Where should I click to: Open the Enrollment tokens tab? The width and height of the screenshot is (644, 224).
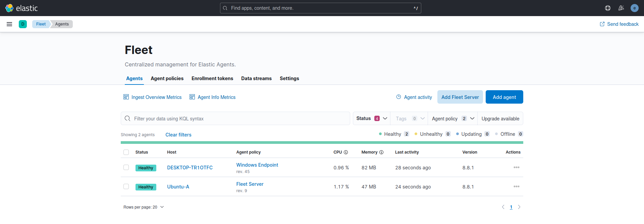(x=212, y=78)
